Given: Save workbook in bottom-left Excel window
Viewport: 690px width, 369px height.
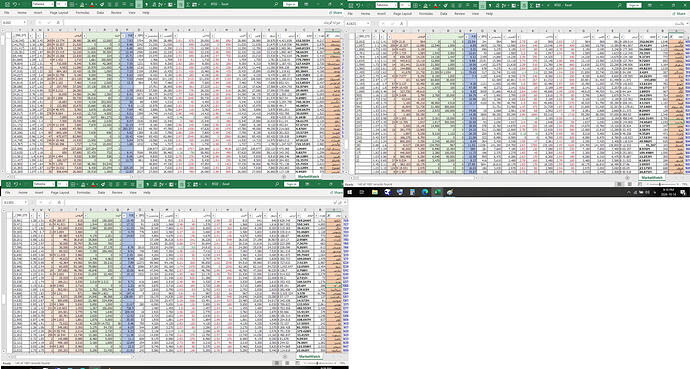Looking at the screenshot, I should [x=8, y=184].
